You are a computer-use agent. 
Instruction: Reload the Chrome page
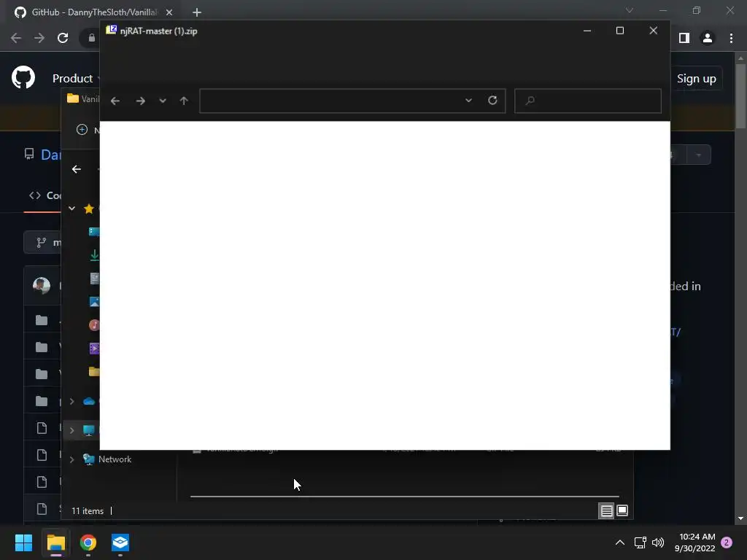coord(63,38)
